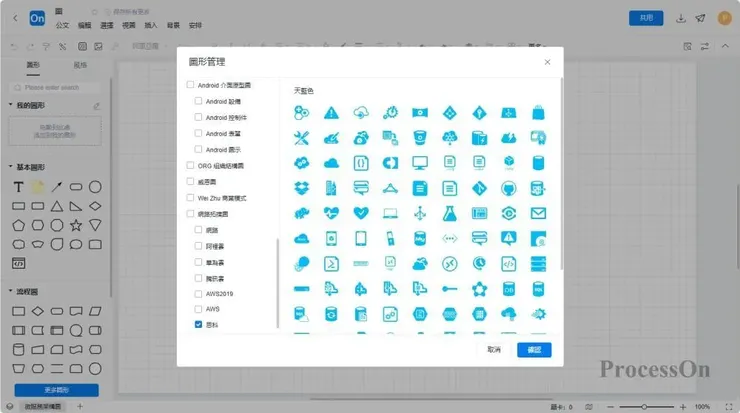Pick the heart with pulse line icon

pyautogui.click(x=331, y=213)
